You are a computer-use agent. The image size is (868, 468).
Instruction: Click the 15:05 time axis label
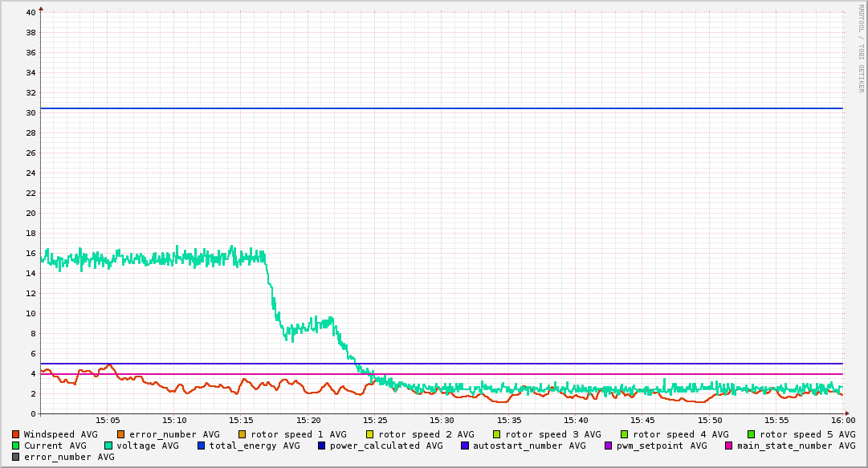point(108,420)
